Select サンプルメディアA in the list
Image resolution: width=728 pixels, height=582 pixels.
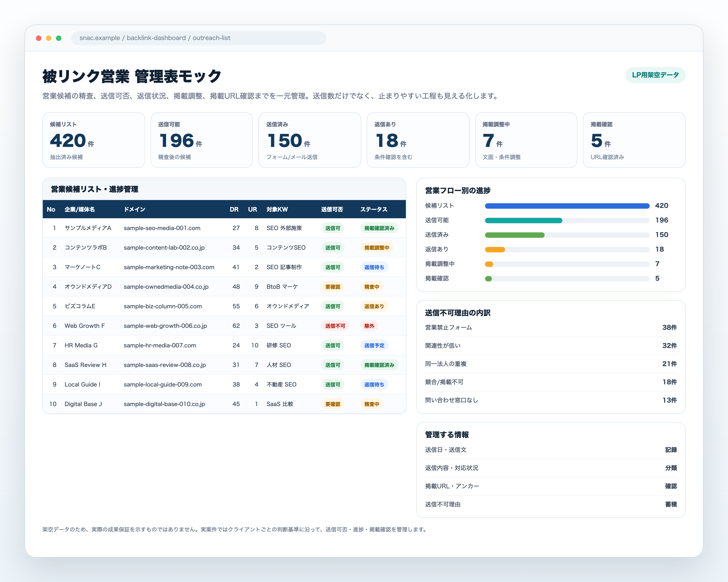[x=88, y=228]
